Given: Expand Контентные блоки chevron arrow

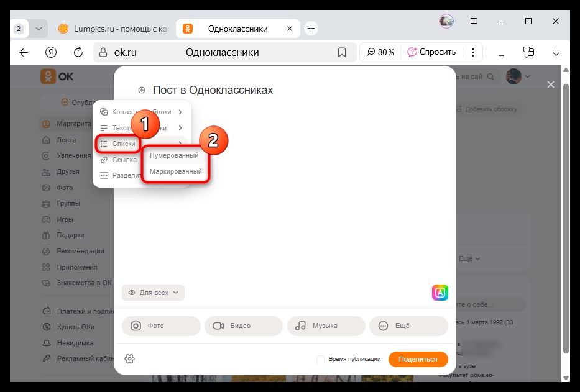Looking at the screenshot, I should pos(180,112).
